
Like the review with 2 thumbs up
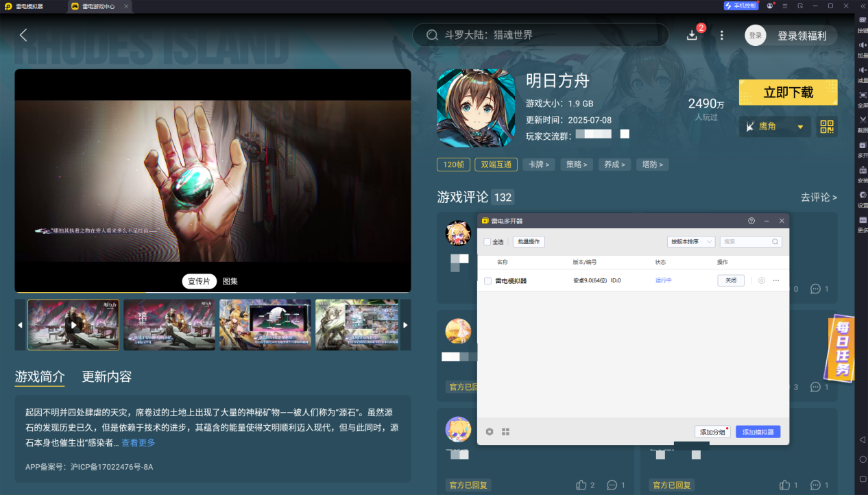tap(582, 485)
